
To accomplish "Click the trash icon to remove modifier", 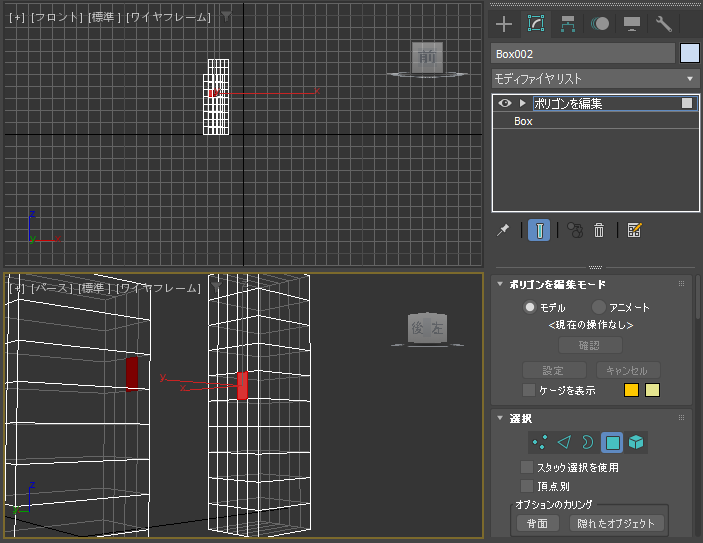I will tap(599, 230).
